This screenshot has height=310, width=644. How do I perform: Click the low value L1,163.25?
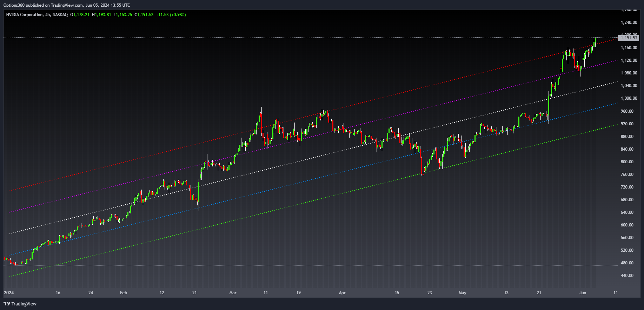[x=123, y=15]
